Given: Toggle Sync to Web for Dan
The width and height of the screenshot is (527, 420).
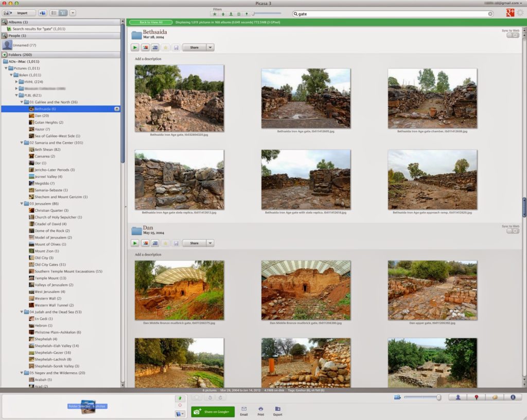Looking at the screenshot, I should tap(513, 231).
